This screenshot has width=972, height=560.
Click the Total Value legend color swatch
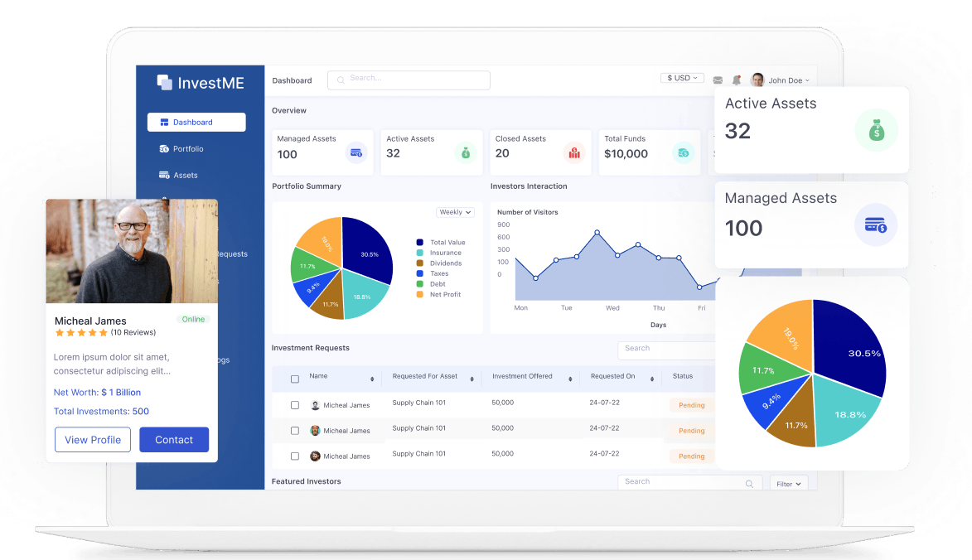point(420,243)
